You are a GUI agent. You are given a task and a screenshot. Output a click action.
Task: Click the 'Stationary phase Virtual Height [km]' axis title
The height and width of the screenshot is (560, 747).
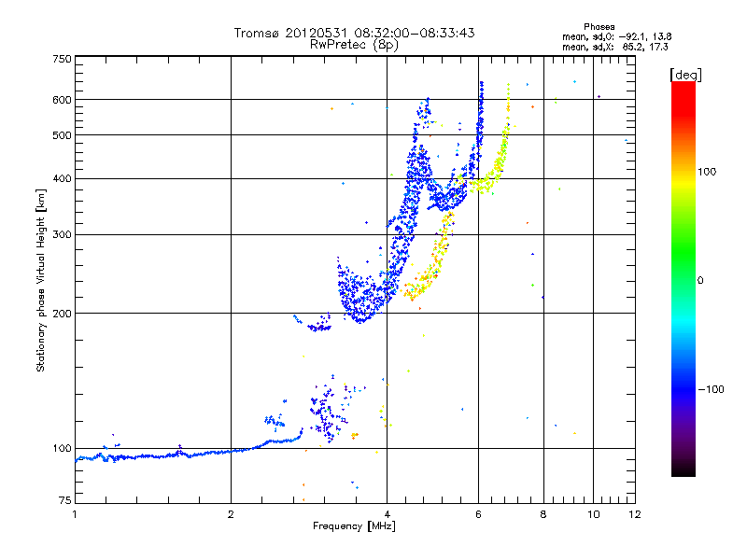coord(41,280)
